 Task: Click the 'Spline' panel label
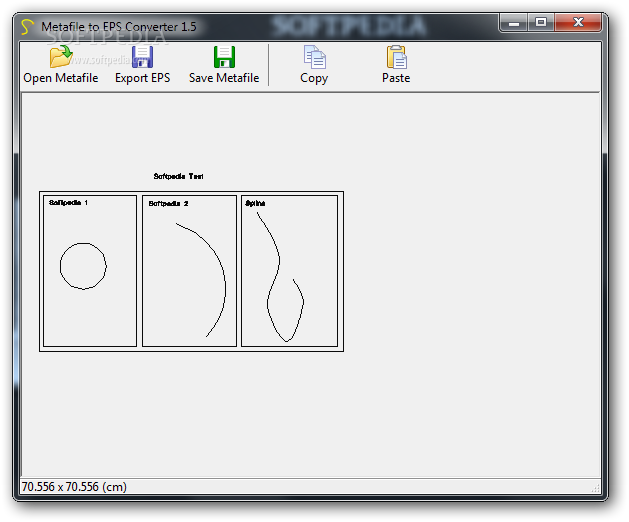(x=255, y=203)
